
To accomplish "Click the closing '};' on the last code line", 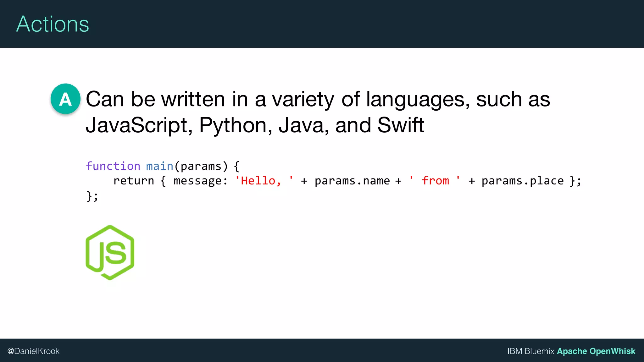I will (92, 196).
